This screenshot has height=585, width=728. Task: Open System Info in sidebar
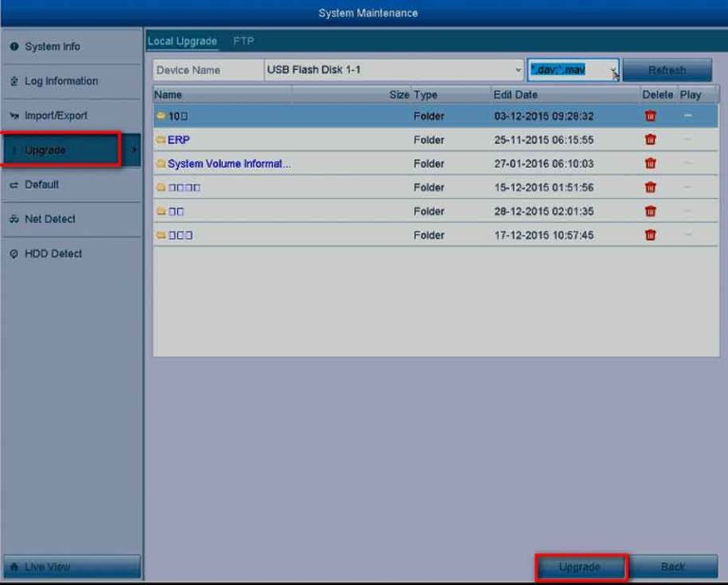[x=52, y=46]
